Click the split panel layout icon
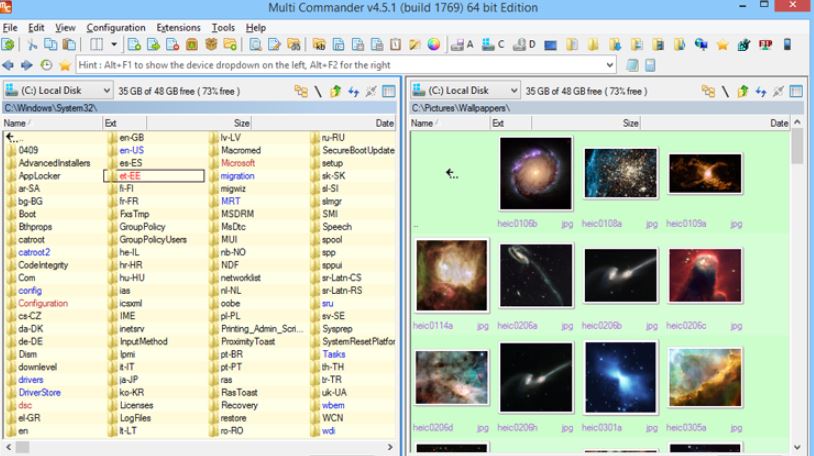Screen dimensions: 814x456 click(x=97, y=45)
